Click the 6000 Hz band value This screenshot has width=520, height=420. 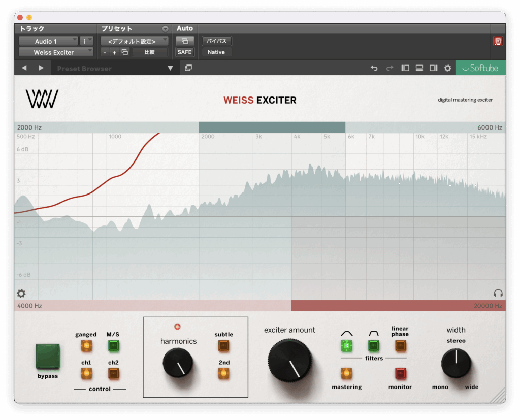490,127
